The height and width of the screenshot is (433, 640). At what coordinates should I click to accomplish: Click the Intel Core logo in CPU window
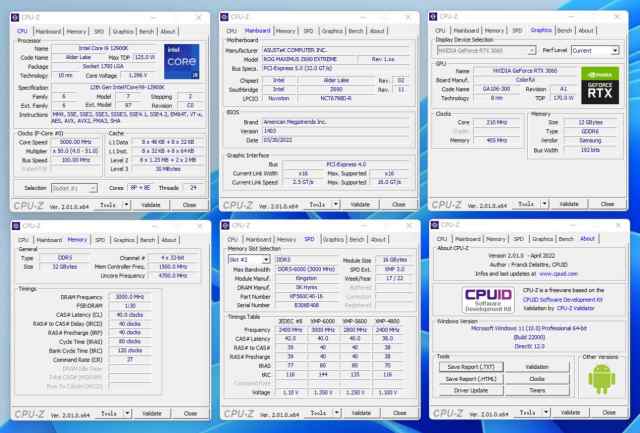pyautogui.click(x=182, y=62)
